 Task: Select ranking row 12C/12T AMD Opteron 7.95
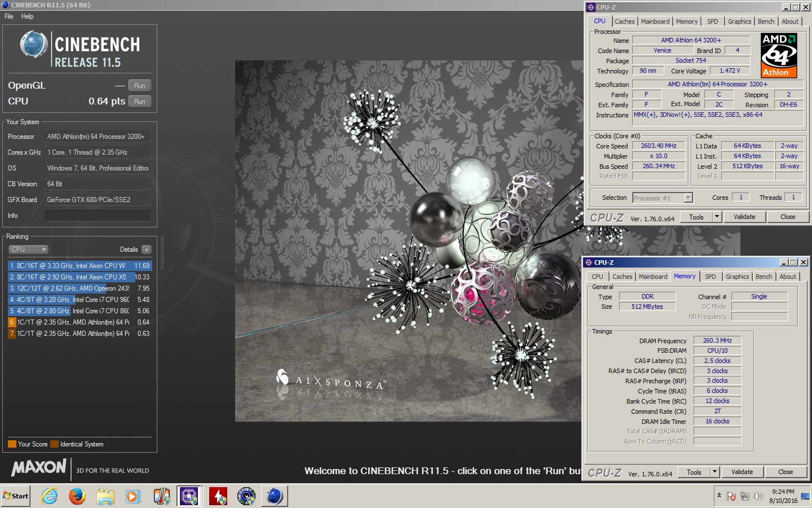coord(80,288)
